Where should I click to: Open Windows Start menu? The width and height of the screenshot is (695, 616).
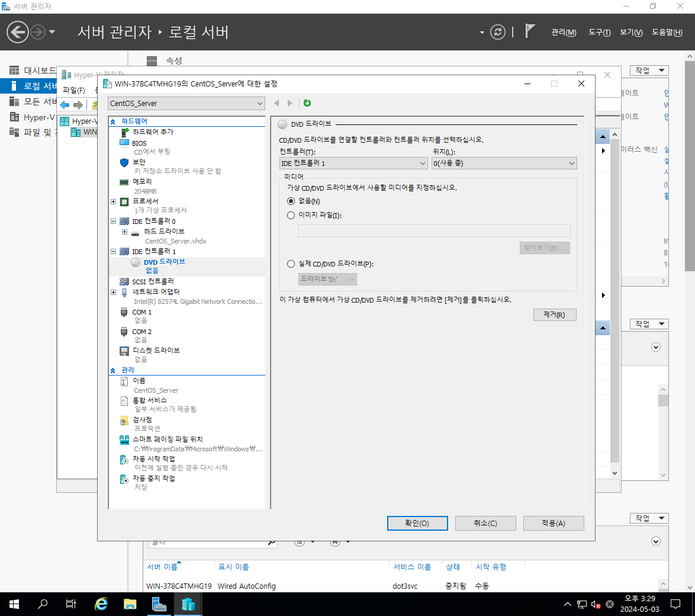14,604
